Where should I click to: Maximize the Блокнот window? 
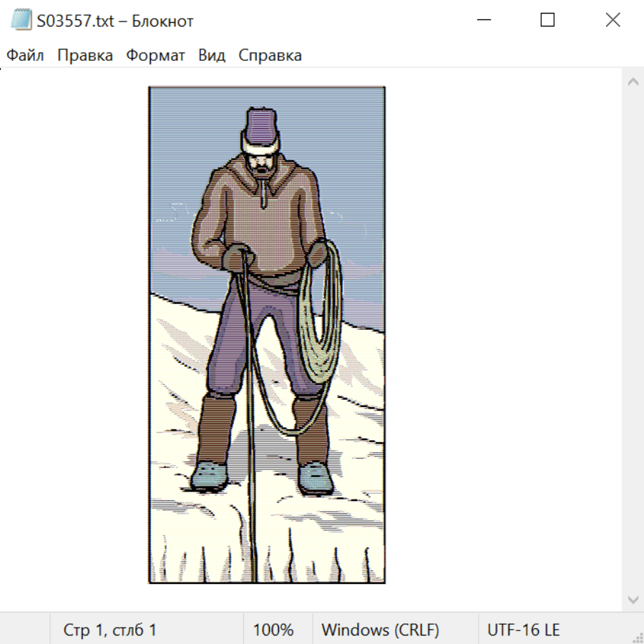point(547,20)
